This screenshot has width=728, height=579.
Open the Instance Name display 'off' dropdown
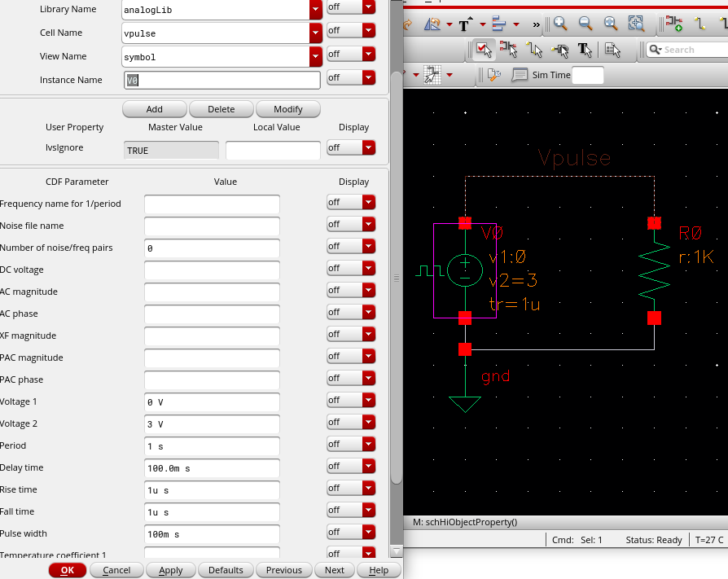[351, 77]
